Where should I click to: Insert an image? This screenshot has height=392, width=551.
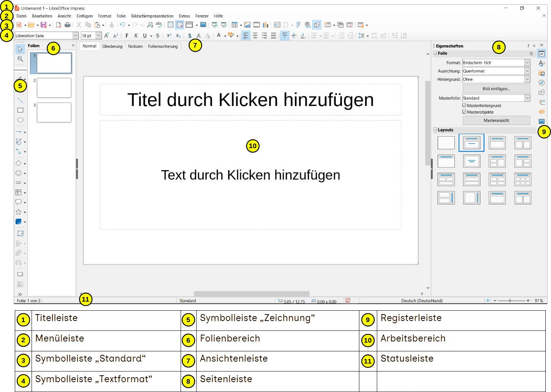click(x=247, y=25)
